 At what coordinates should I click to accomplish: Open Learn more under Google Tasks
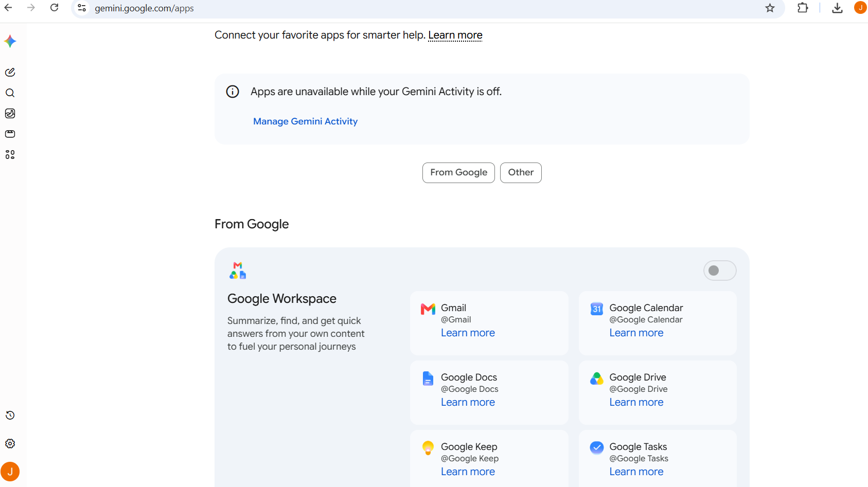[636, 472]
